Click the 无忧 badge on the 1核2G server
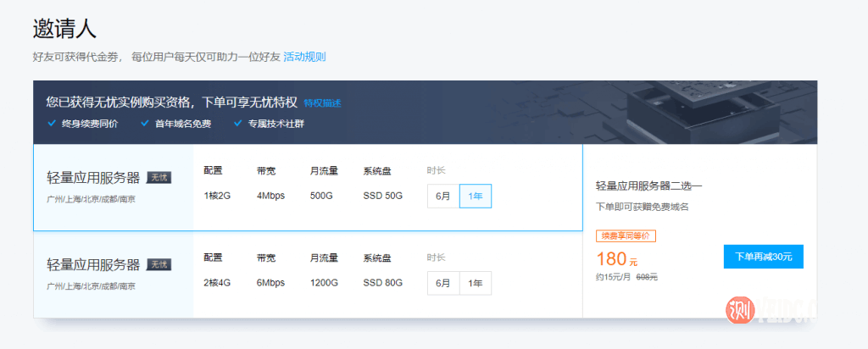This screenshot has width=868, height=349. [x=159, y=178]
